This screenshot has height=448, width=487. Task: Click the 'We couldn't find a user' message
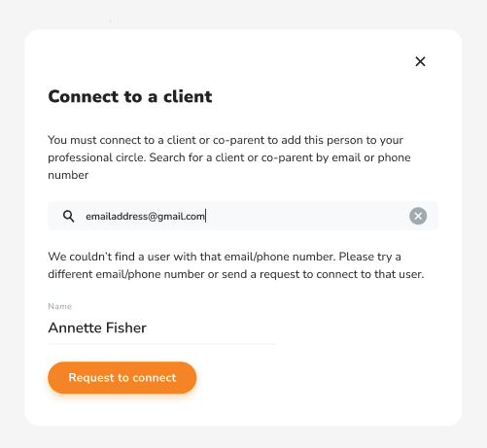(x=236, y=265)
